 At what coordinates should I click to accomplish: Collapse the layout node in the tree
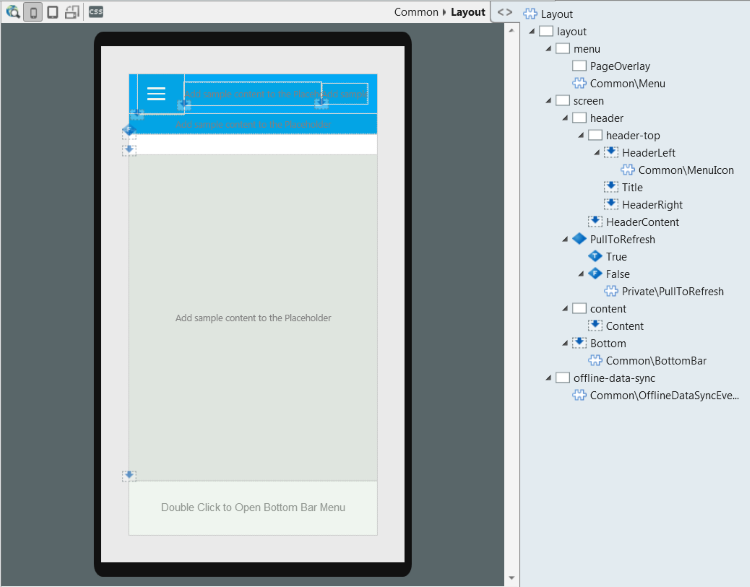(532, 32)
